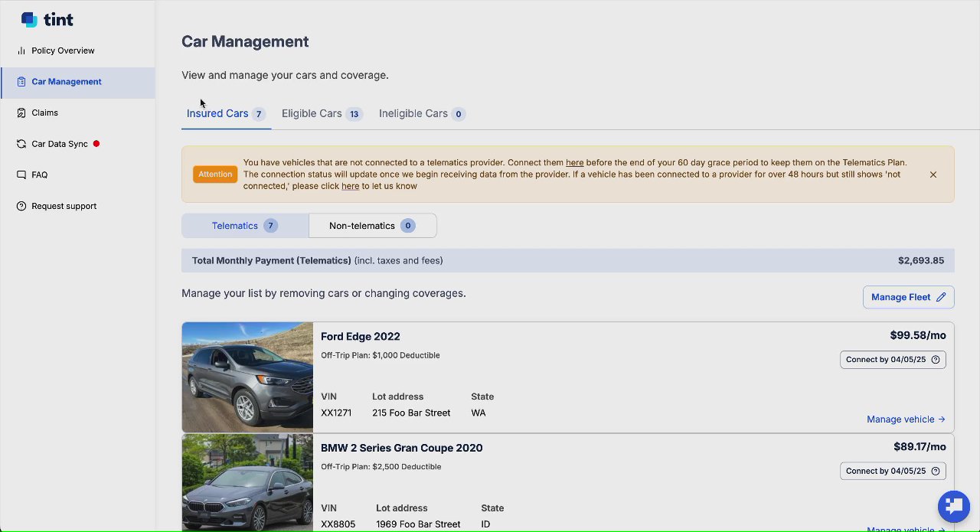Click the total amount $2,693.85
980x532 pixels.
point(921,261)
